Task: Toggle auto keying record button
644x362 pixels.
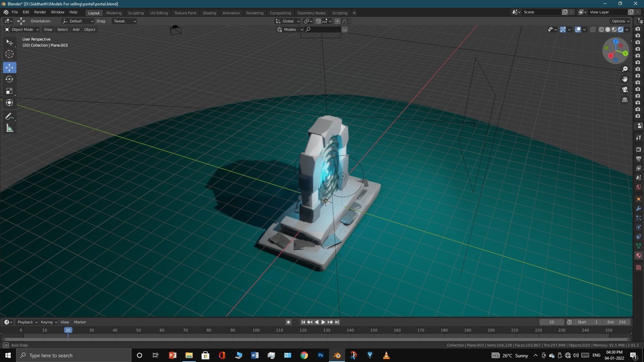Action: 288,322
